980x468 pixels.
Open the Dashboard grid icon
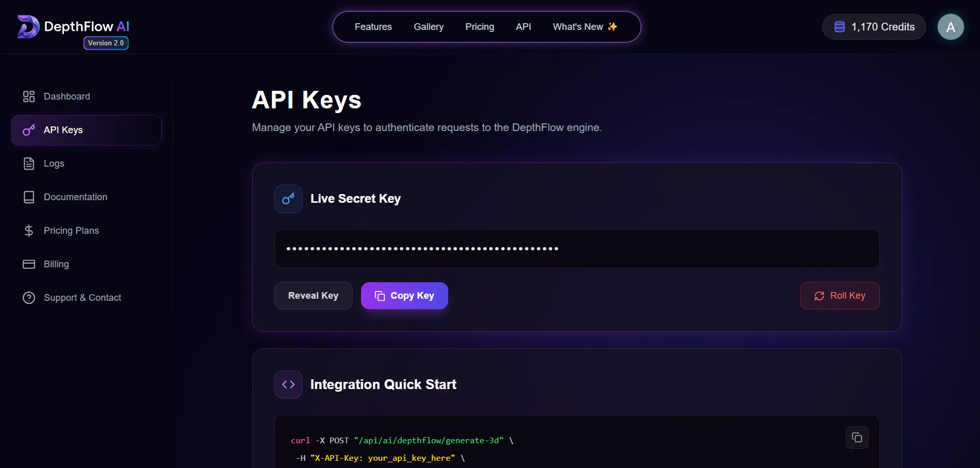point(29,96)
